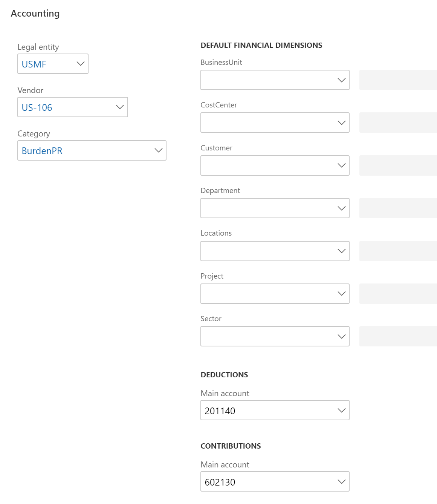
Task: Open the Department dropdown chevron
Action: pos(341,208)
